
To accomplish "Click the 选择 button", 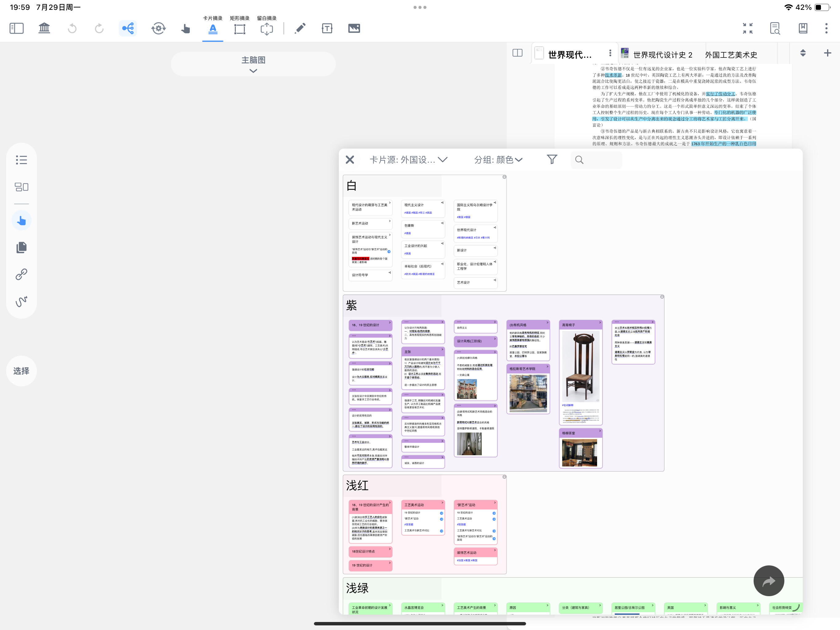I will 21,371.
